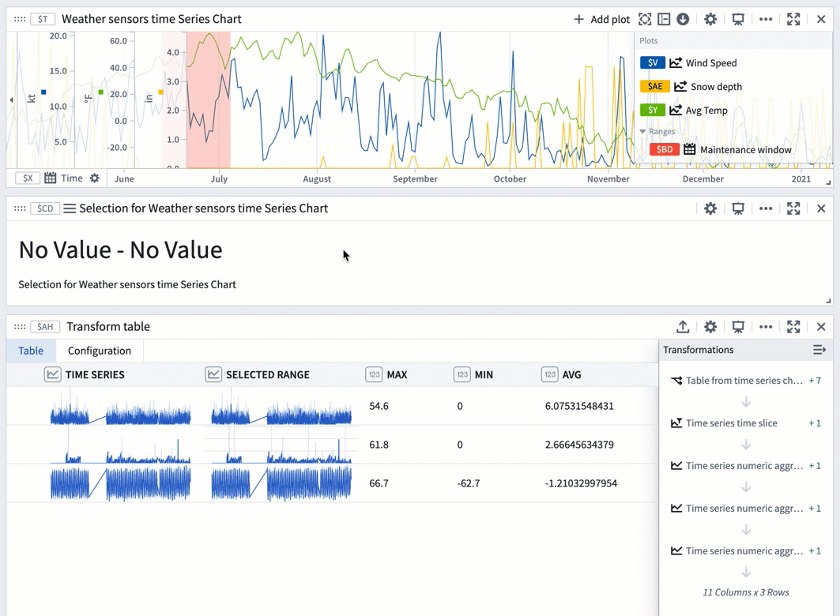Click Add plot in the Weather sensors chart
Screen dimensions: 840x616
[601, 19]
